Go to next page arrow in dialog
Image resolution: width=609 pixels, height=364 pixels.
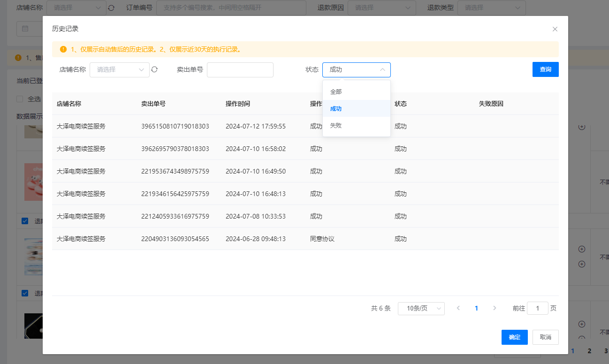tap(495, 308)
